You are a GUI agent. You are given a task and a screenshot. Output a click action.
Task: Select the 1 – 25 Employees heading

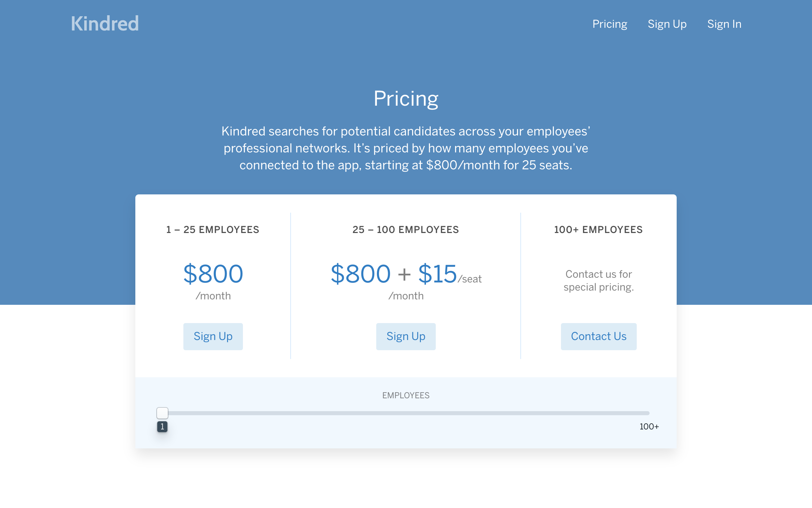point(213,230)
